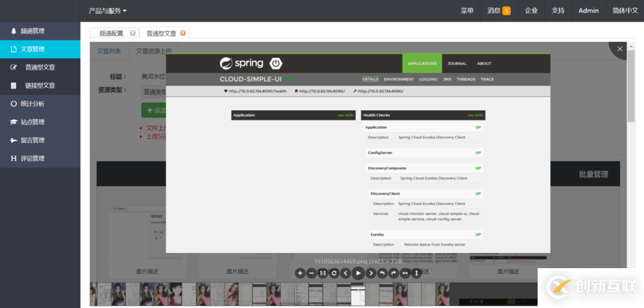Click APPLICATIONS in the Spring image

tap(422, 63)
